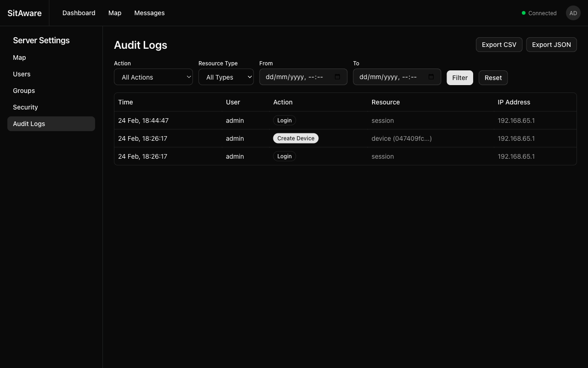Screen dimensions: 588x368
Task: Reset the audit log filters
Action: pos(493,77)
